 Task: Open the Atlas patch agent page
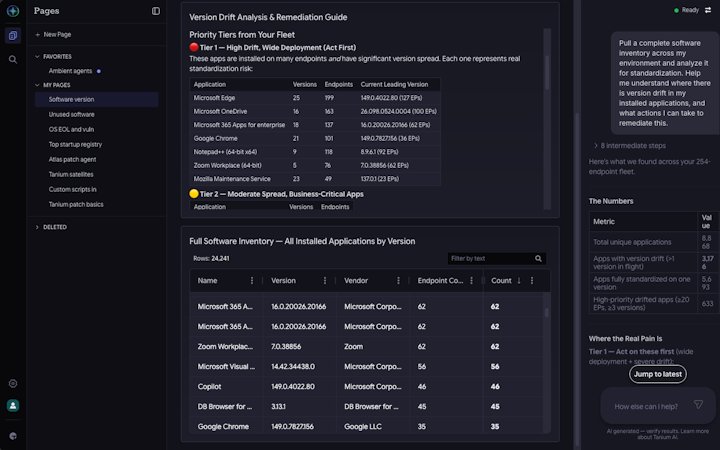point(73,160)
